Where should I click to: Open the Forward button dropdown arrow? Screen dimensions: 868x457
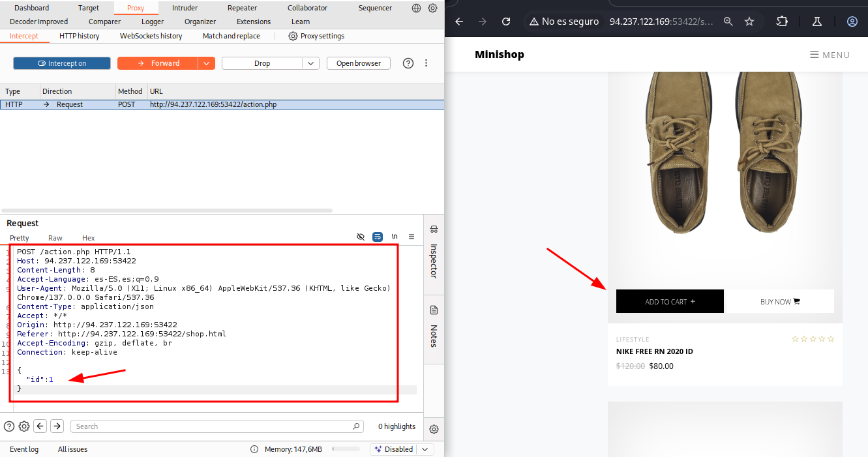pyautogui.click(x=207, y=63)
